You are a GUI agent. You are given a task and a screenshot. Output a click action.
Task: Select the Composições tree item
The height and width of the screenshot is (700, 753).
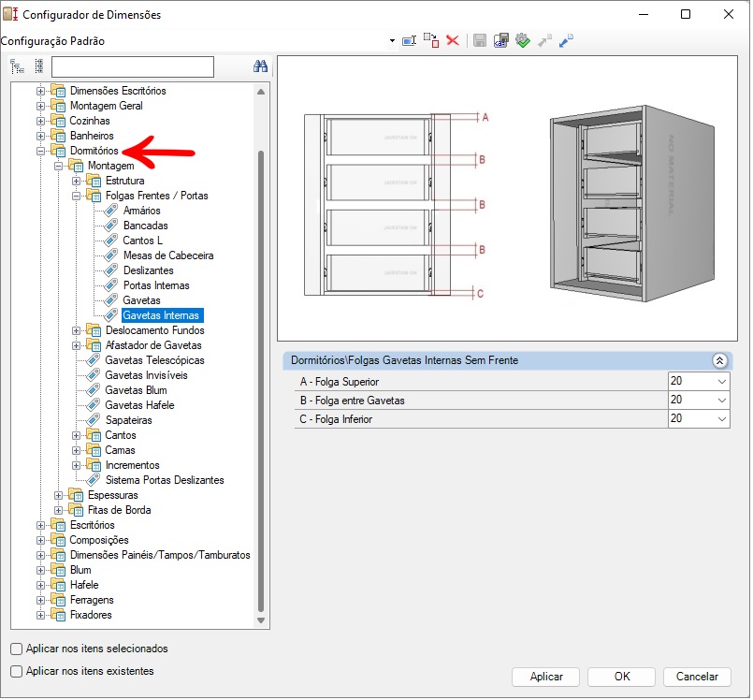click(x=99, y=540)
